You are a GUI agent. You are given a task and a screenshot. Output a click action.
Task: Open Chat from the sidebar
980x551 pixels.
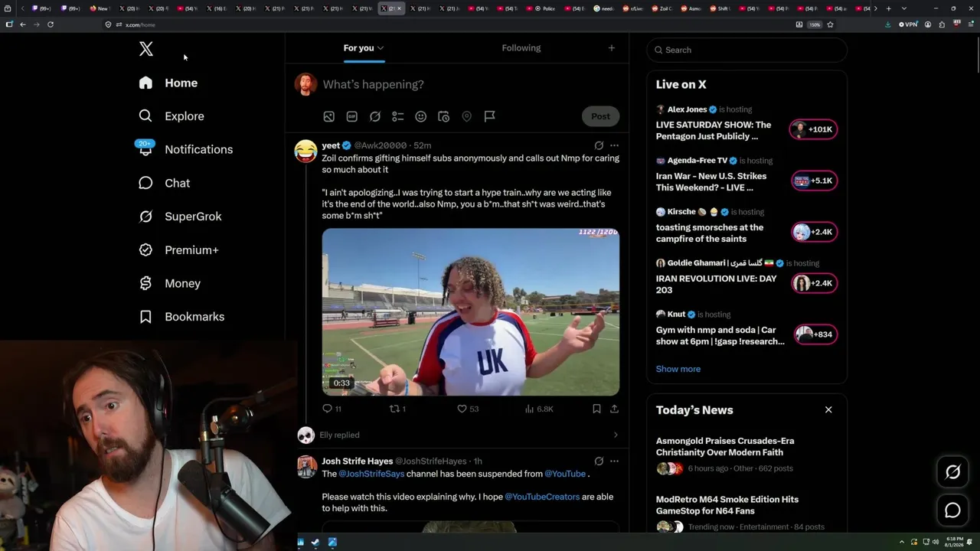click(x=164, y=183)
